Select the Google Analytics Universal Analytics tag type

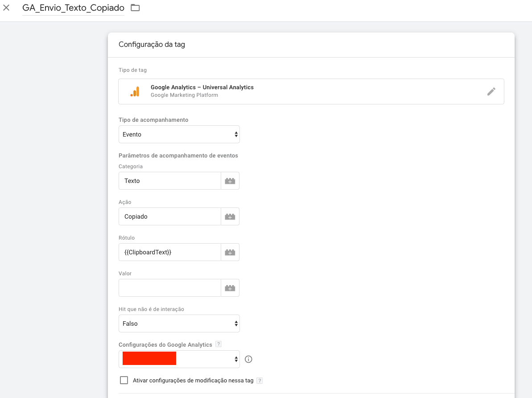pos(311,91)
